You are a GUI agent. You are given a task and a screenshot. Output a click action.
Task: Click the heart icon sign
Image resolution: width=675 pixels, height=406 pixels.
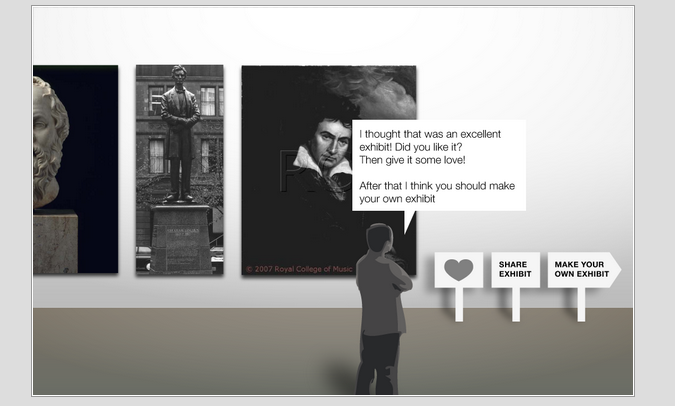[x=458, y=270]
